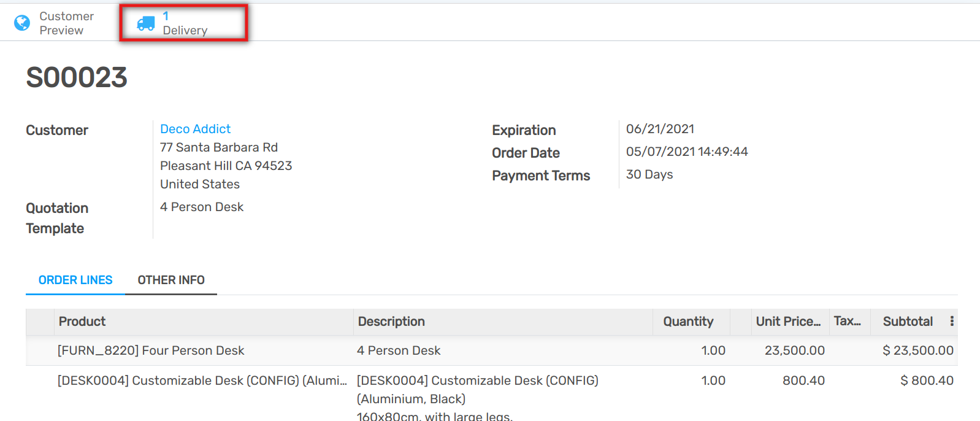Select the Customizable Desk product line

[202, 380]
